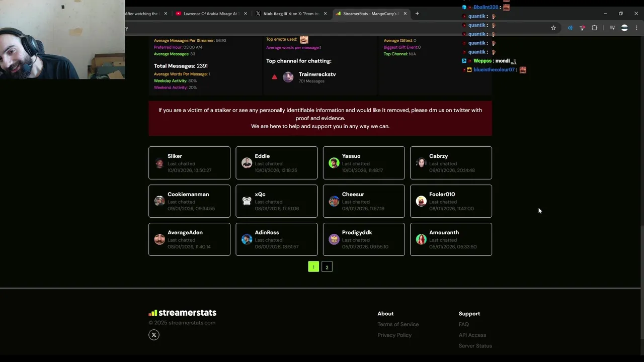Click Cheesur's avatar icon
The height and width of the screenshot is (362, 644).
point(334,201)
